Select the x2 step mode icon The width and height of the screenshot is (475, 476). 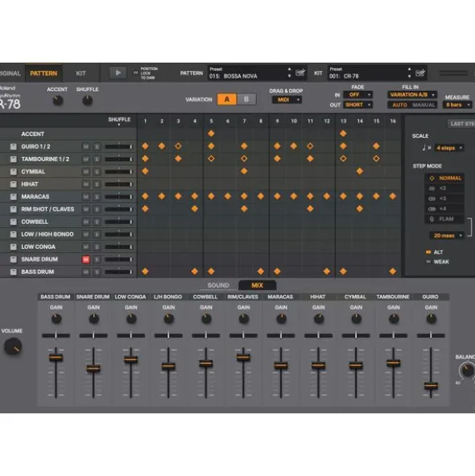coord(432,188)
